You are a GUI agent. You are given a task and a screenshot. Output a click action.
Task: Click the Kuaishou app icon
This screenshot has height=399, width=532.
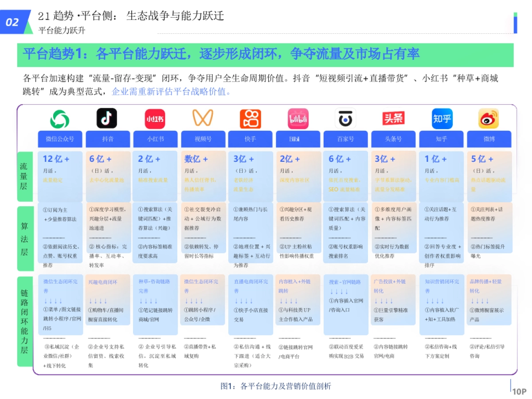pyautogui.click(x=250, y=118)
